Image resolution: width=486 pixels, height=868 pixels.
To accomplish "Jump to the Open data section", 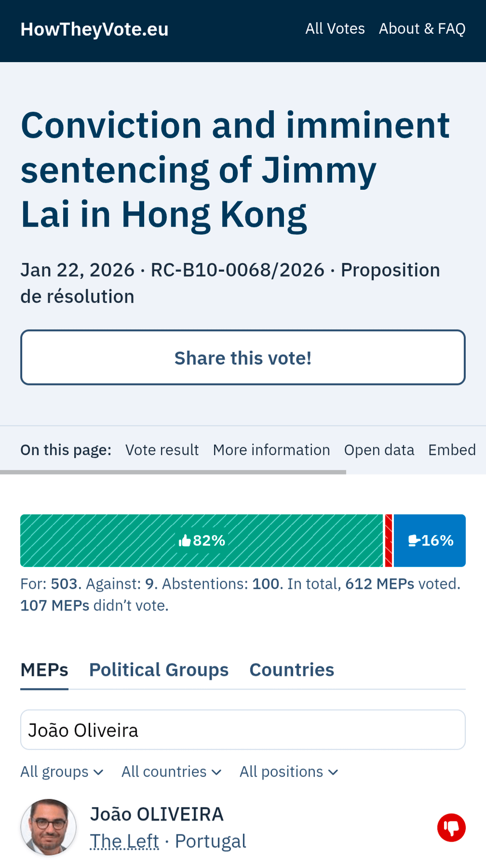I will pyautogui.click(x=379, y=450).
